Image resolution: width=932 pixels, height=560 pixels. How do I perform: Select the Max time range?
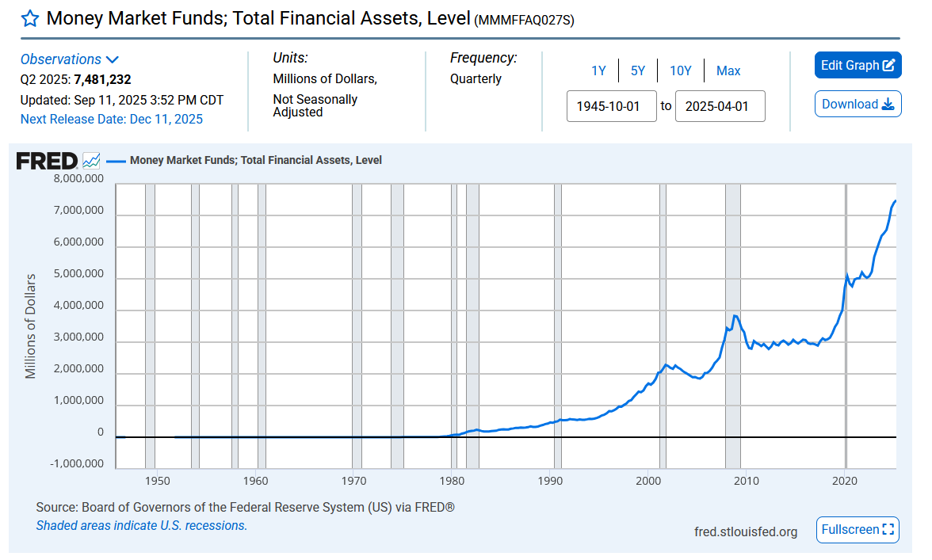pyautogui.click(x=728, y=70)
